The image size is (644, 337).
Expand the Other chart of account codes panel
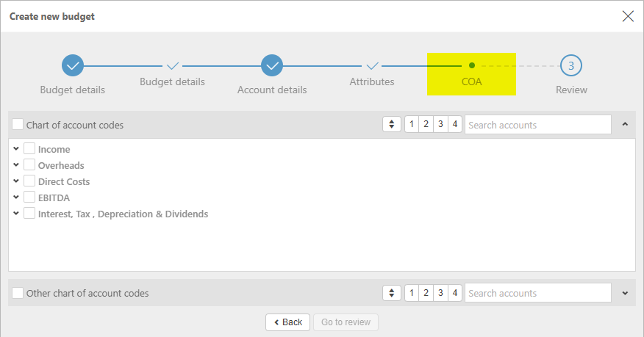pyautogui.click(x=625, y=293)
